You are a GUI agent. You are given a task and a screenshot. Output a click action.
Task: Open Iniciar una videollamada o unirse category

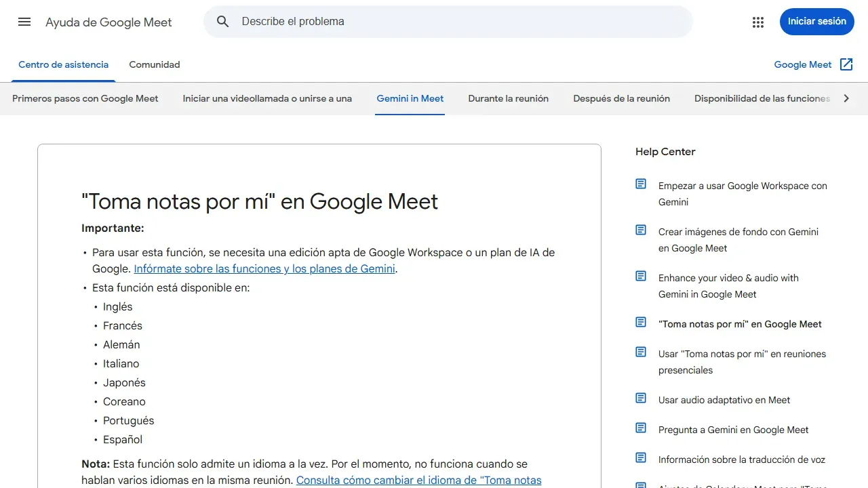[267, 98]
